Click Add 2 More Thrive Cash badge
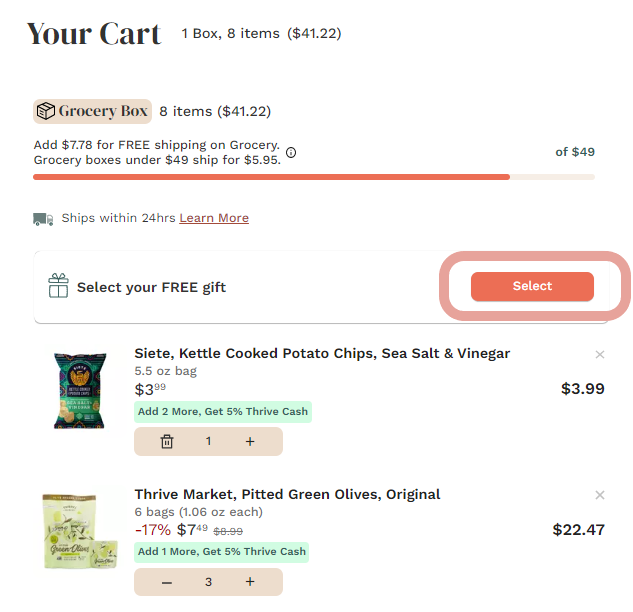The image size is (633, 612). point(222,411)
